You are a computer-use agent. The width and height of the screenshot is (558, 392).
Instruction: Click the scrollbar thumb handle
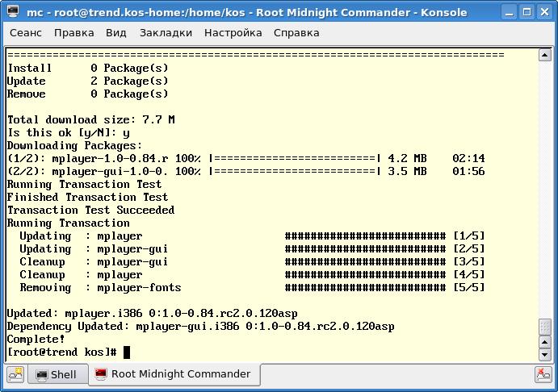coord(545,327)
